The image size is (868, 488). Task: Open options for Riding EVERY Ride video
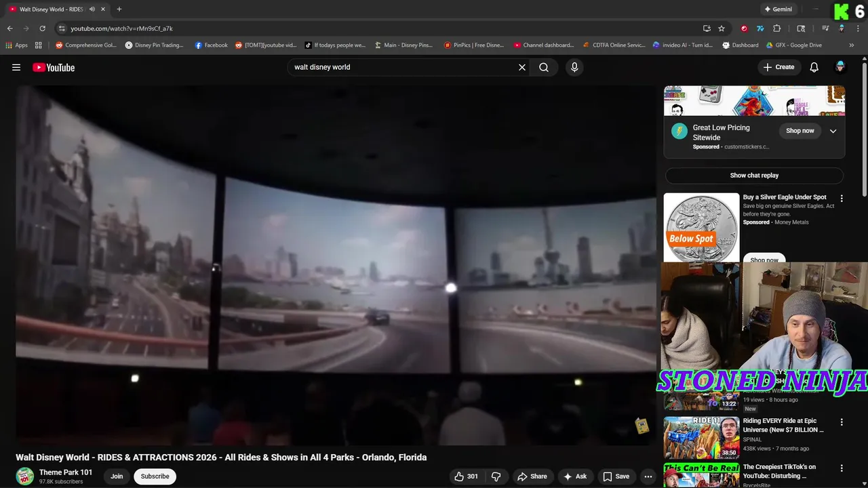[842, 422]
